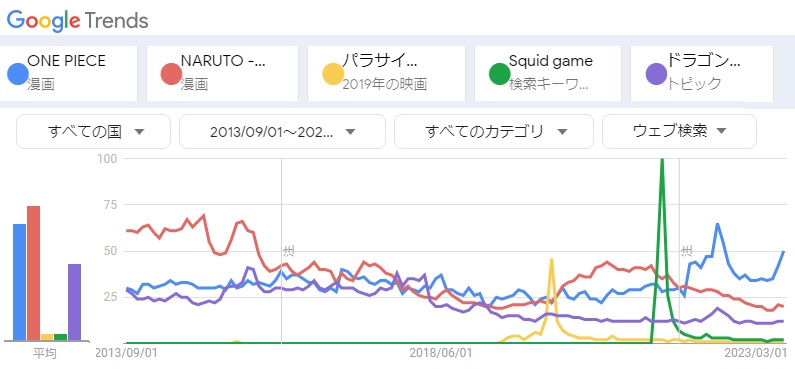Open the ONE PIECE 漫画 search term chip

point(68,73)
